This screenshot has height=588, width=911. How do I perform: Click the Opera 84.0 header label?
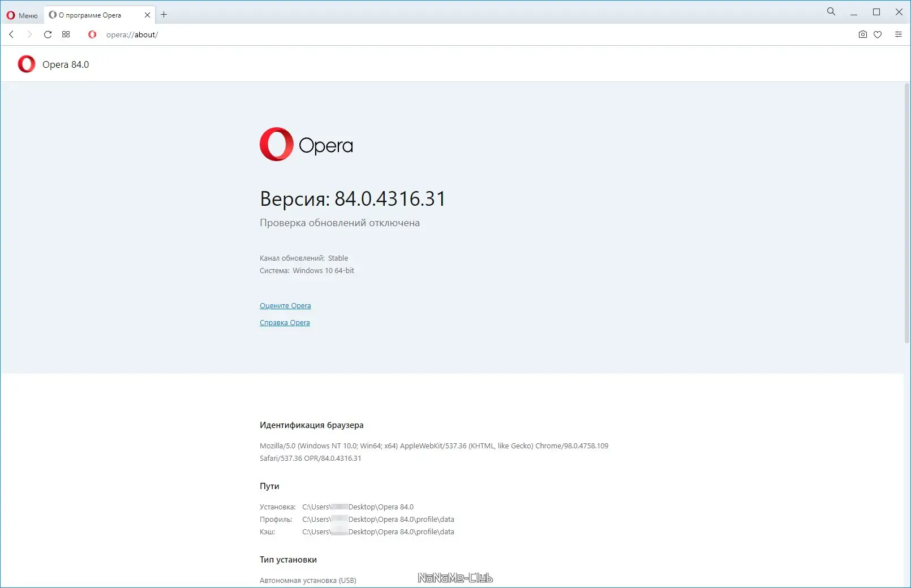(x=66, y=64)
